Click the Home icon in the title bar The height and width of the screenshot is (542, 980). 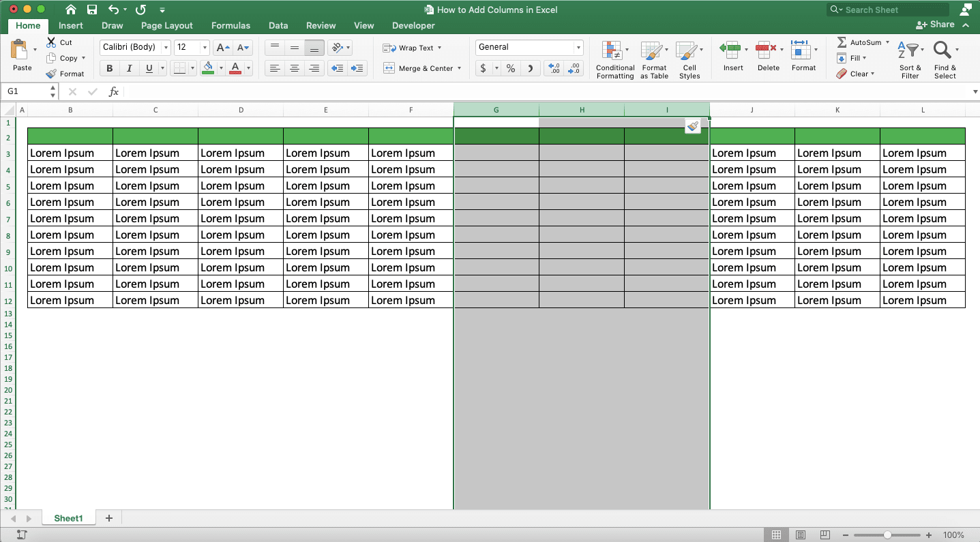pos(71,10)
